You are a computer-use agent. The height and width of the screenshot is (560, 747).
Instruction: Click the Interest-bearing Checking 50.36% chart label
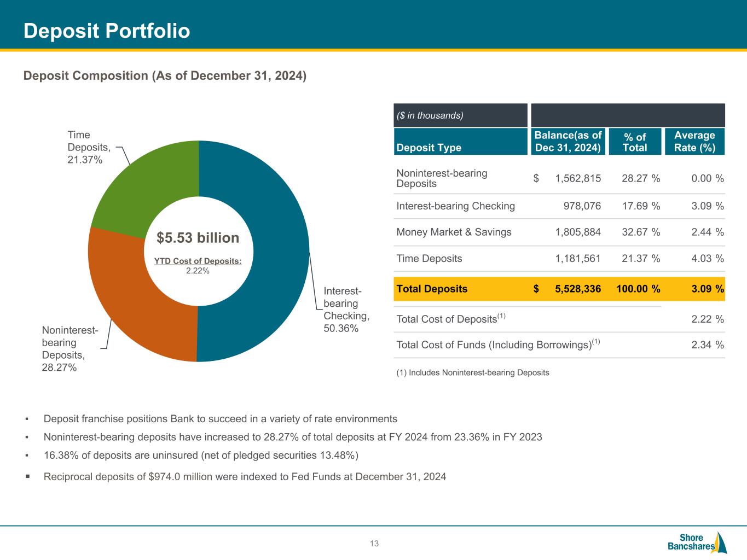click(346, 310)
